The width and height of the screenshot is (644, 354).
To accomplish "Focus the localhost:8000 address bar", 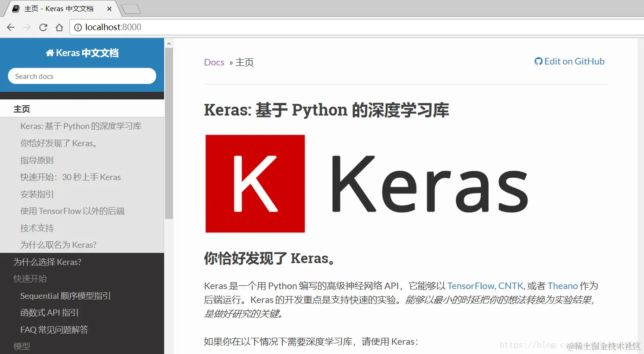I will point(357,27).
